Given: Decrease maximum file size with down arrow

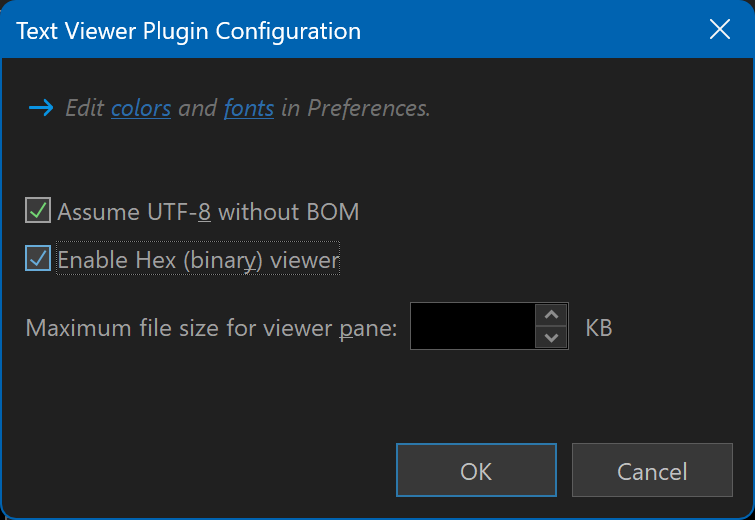Looking at the screenshot, I should 551,338.
